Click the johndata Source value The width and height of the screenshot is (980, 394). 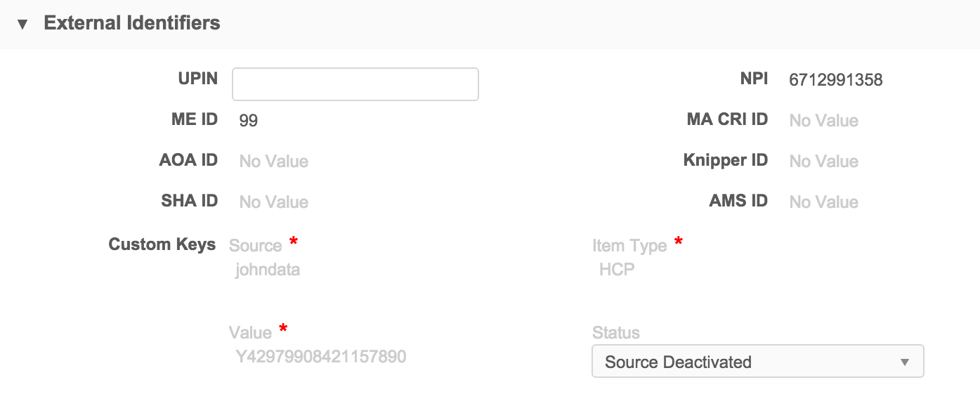pyautogui.click(x=268, y=270)
